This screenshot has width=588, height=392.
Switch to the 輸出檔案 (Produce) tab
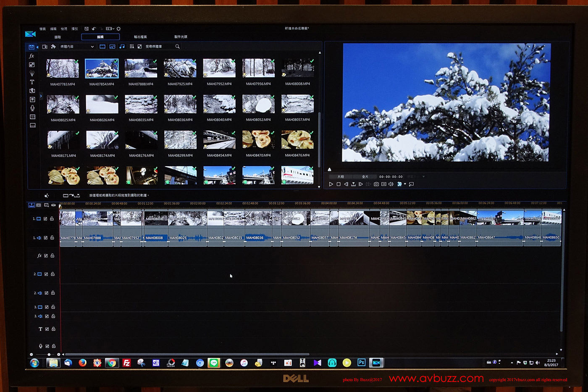point(140,37)
